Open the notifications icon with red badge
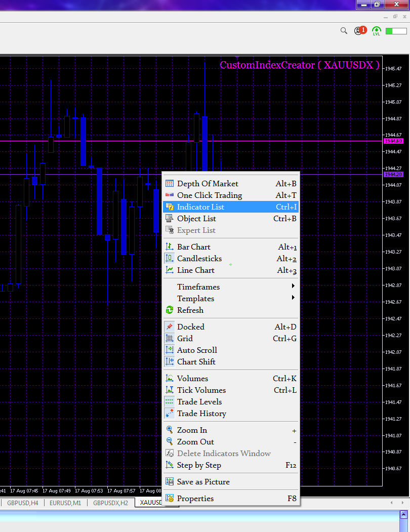This screenshot has height=532, width=410. (360, 30)
